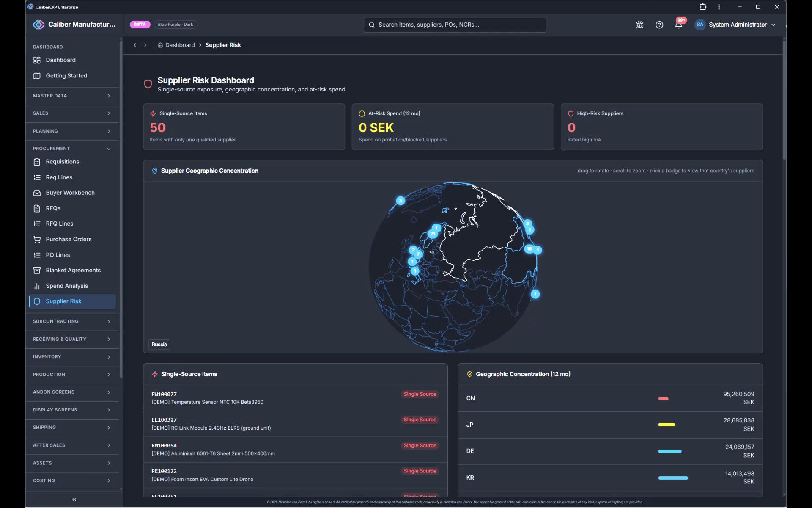Click the extensions puzzle icon in title bar

pos(702,7)
